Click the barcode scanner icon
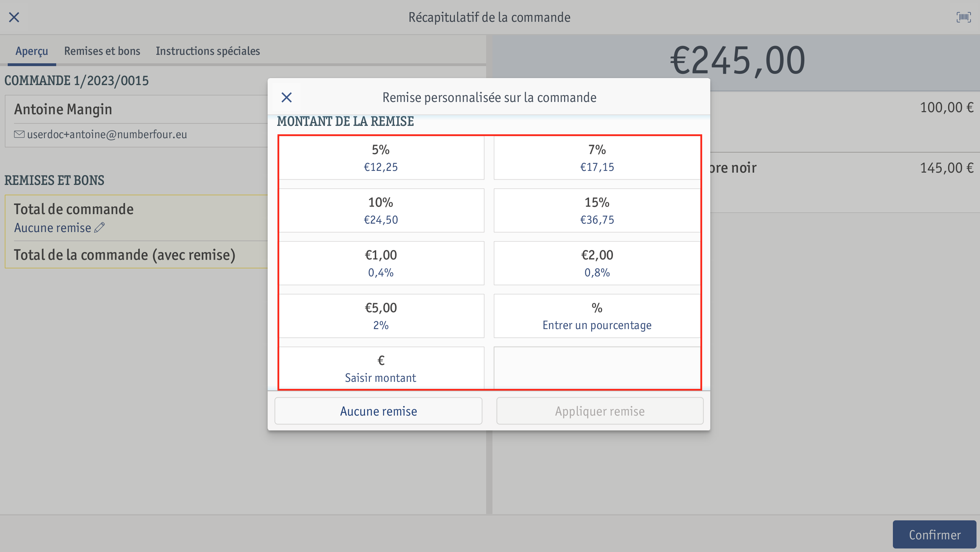This screenshot has width=980, height=552. pos(963,17)
